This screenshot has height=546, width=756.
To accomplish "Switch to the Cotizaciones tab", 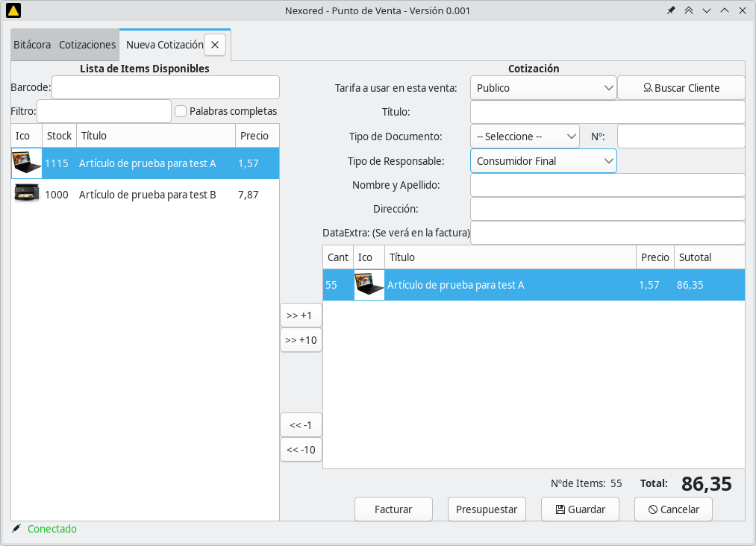I will coord(87,45).
